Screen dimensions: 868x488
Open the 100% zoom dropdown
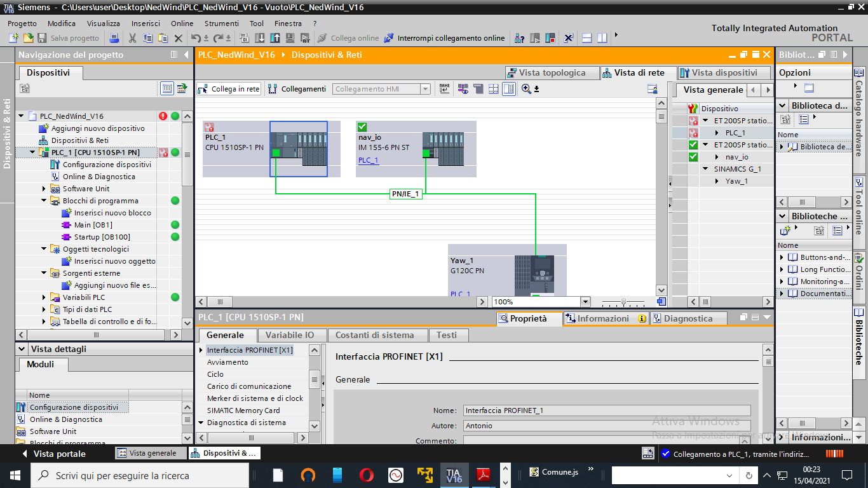pyautogui.click(x=585, y=302)
